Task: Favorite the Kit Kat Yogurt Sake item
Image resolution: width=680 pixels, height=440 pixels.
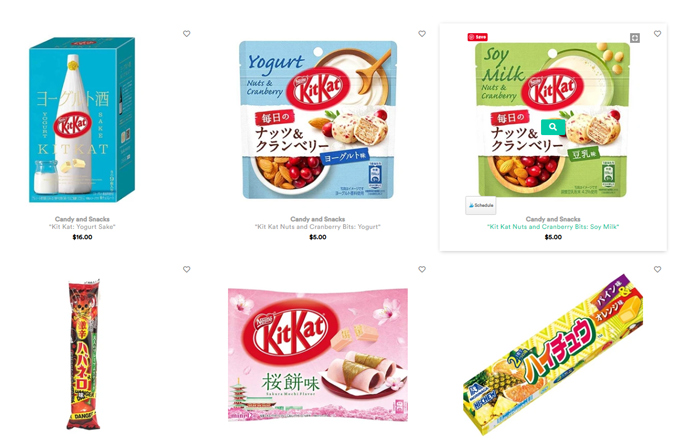Action: 186,33
